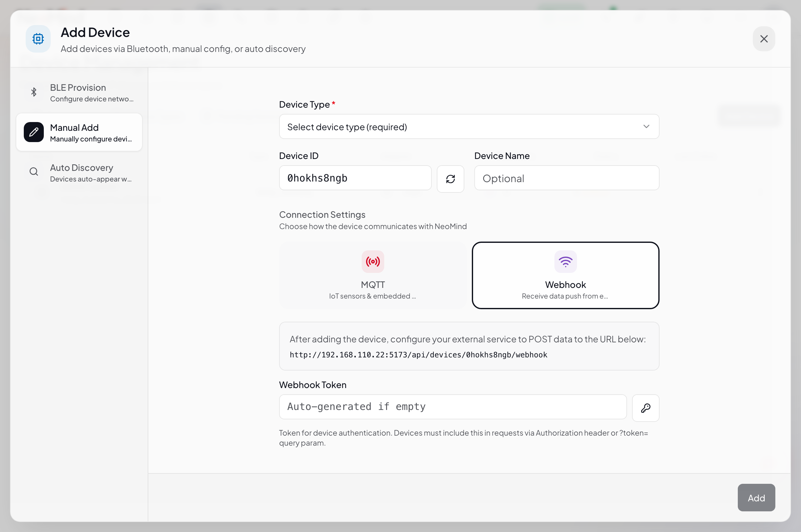Choose Webhook connection option
801x532 pixels.
tap(565, 275)
